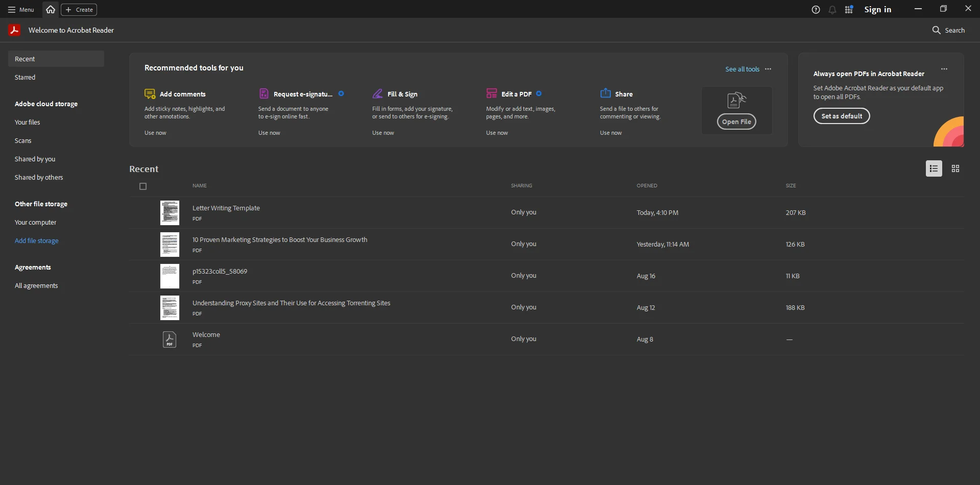Select 10 Proven Marketing Strategies file name
The width and height of the screenshot is (980, 485).
[279, 240]
